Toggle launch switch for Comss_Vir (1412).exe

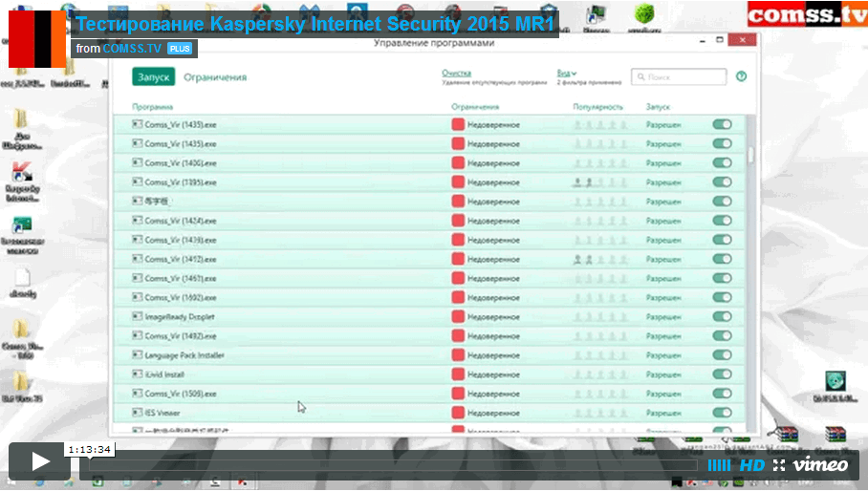[x=722, y=259]
